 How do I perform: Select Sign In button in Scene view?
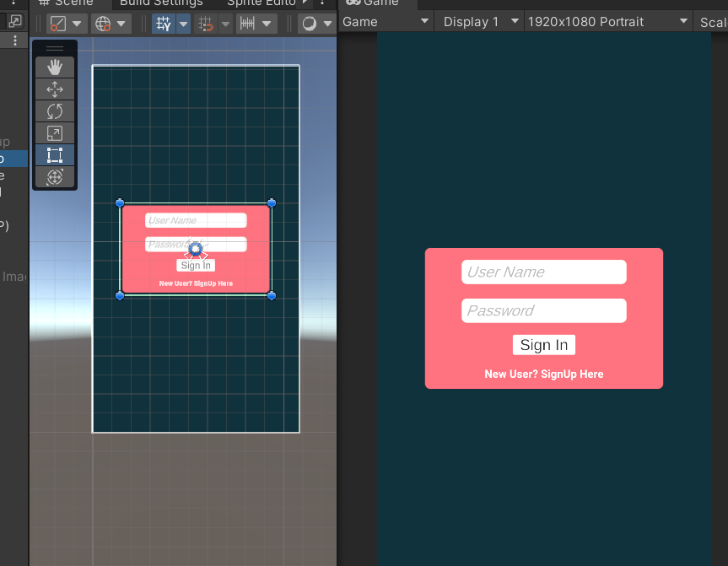(x=196, y=265)
